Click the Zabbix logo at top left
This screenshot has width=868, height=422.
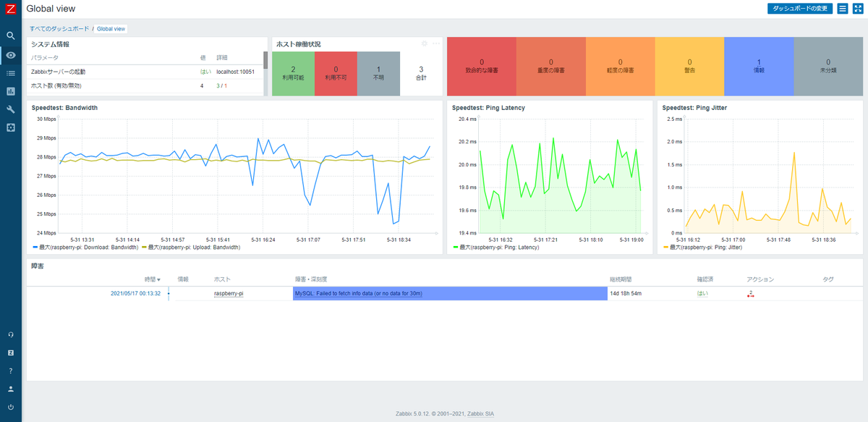tap(10, 9)
